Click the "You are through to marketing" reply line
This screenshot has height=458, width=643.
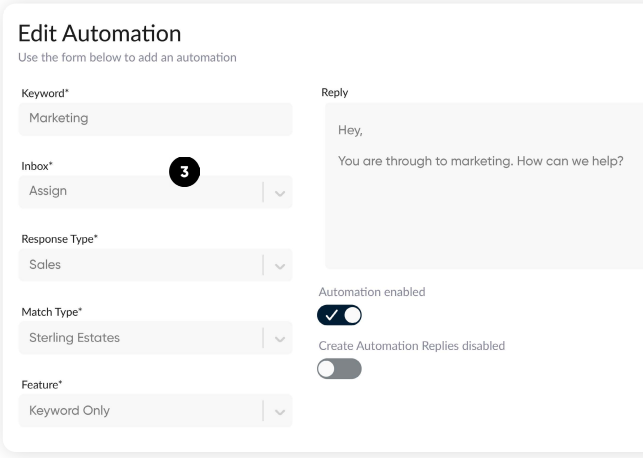(482, 161)
